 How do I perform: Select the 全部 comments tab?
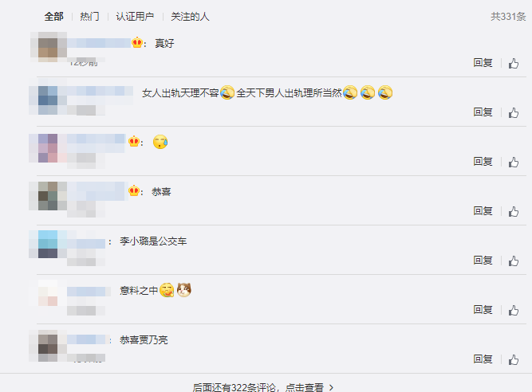[x=54, y=16]
